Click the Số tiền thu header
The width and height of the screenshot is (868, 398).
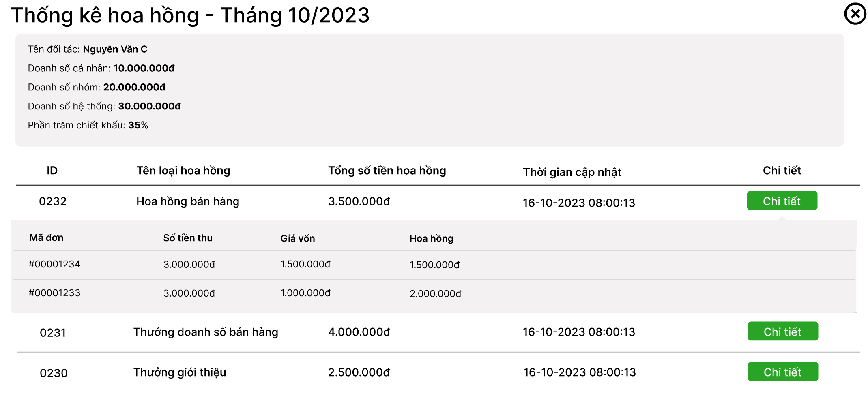point(188,238)
